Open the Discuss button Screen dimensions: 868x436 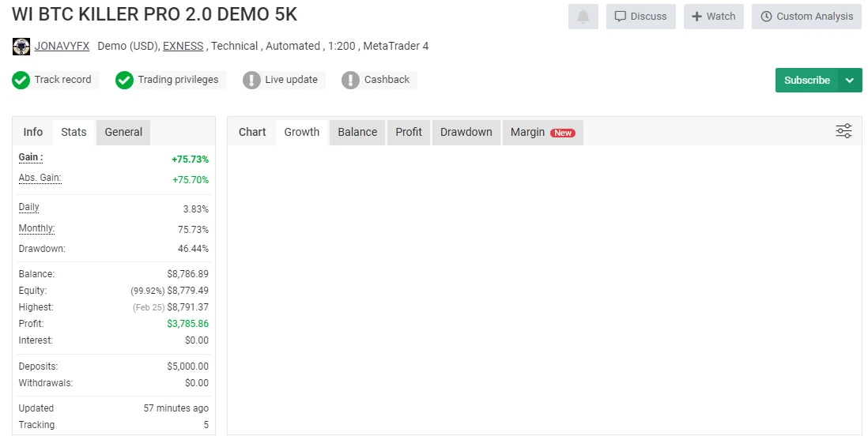tap(640, 17)
